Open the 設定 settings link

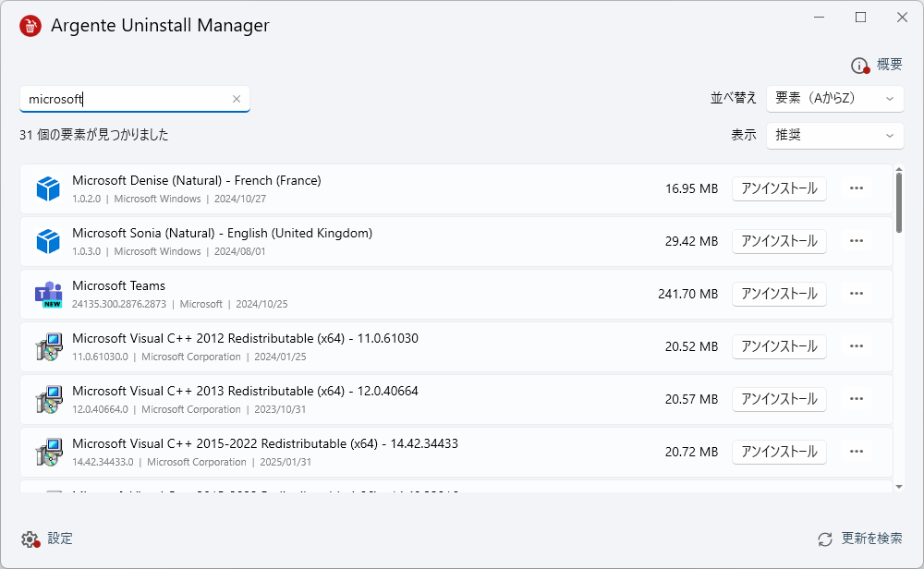point(60,539)
